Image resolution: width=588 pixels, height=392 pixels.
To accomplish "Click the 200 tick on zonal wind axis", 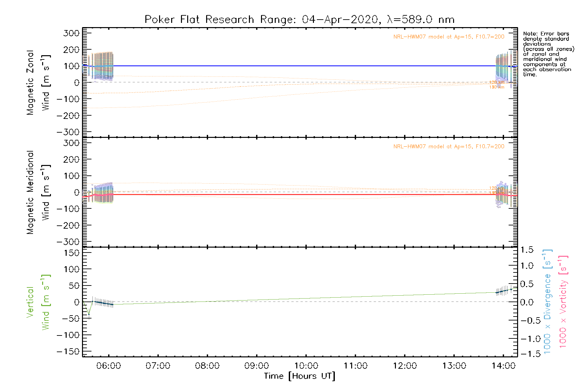I will 72,50.
